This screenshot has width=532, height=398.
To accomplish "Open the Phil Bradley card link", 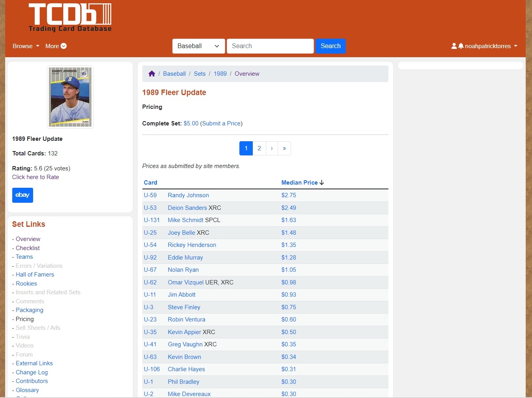I will click(184, 382).
